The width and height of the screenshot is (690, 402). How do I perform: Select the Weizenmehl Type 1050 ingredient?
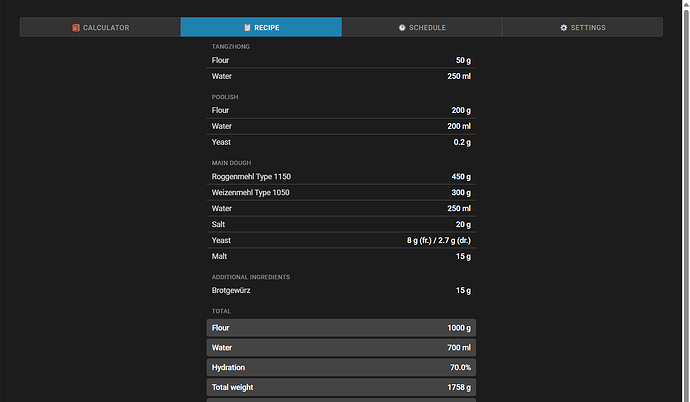(x=340, y=193)
